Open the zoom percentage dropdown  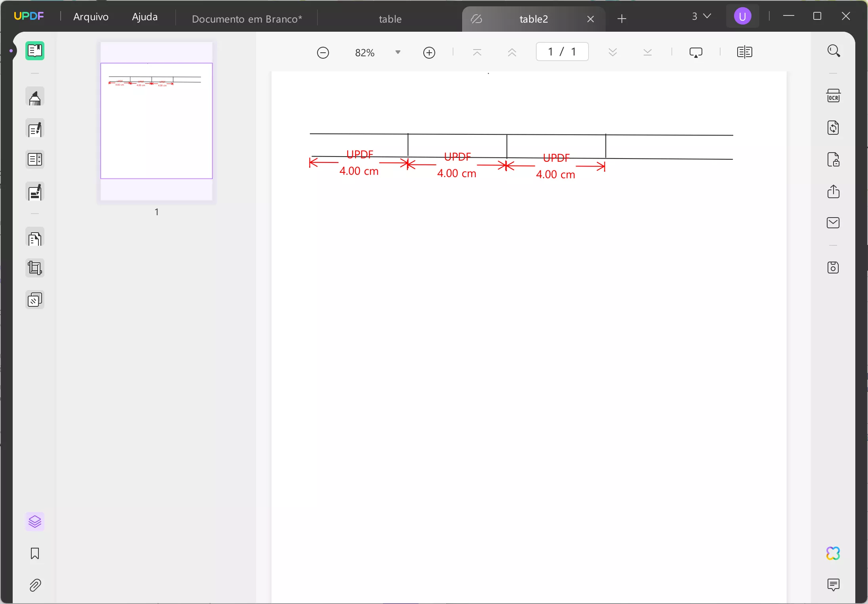(x=398, y=52)
